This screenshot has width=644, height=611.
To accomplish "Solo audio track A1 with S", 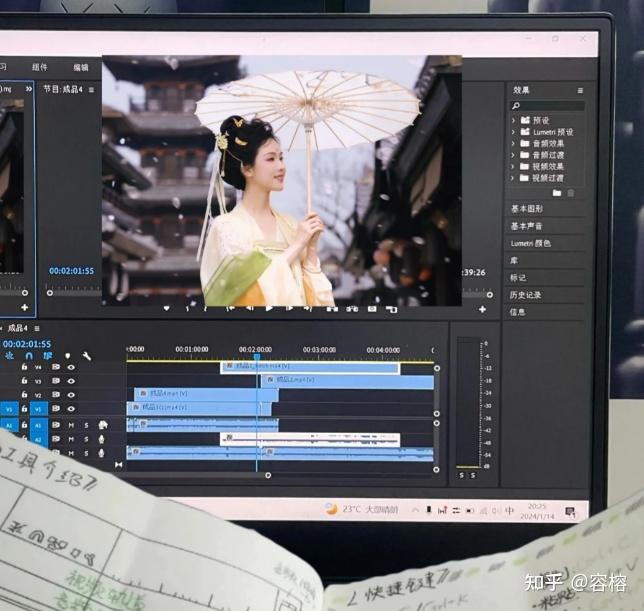I will pos(86,425).
